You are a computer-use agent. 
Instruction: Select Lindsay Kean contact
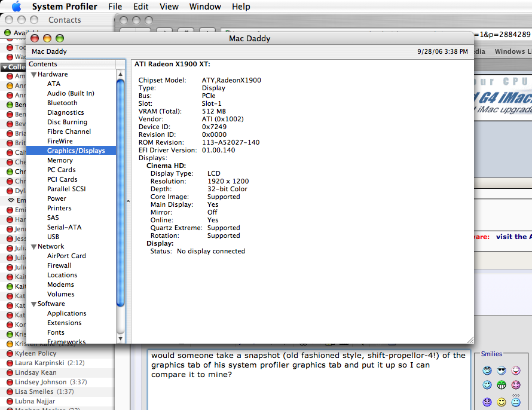36,372
